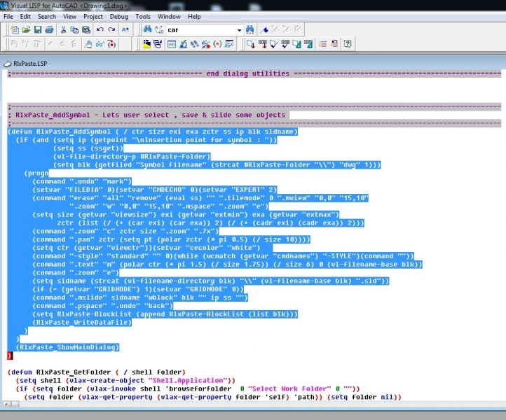Viewport: 506px width, 420px height.
Task: Save the file with the floppy disk icon
Action: click(x=38, y=30)
